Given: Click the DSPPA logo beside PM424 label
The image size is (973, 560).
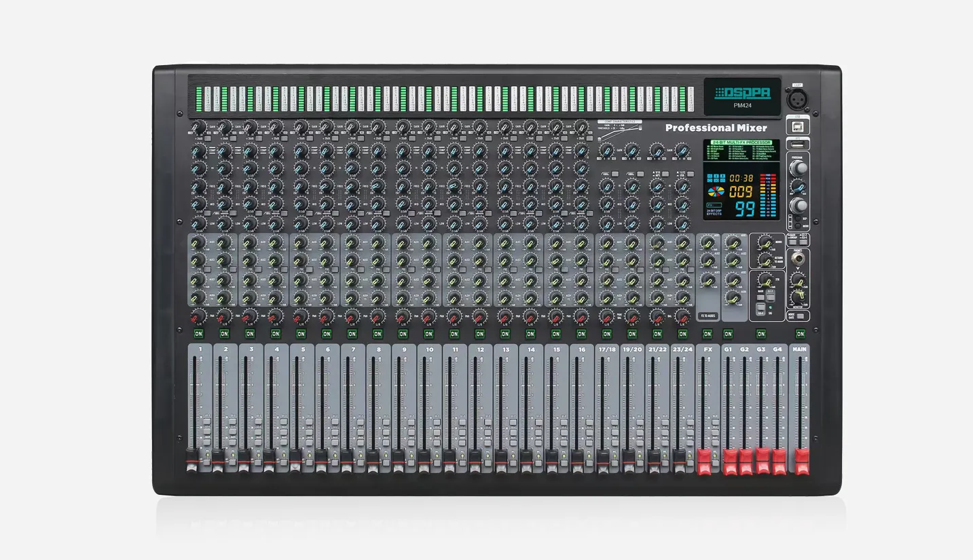Looking at the screenshot, I should tap(743, 92).
